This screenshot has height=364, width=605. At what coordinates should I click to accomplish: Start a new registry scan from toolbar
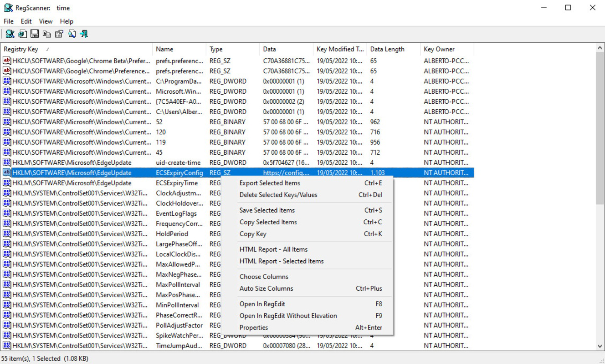coord(10,34)
